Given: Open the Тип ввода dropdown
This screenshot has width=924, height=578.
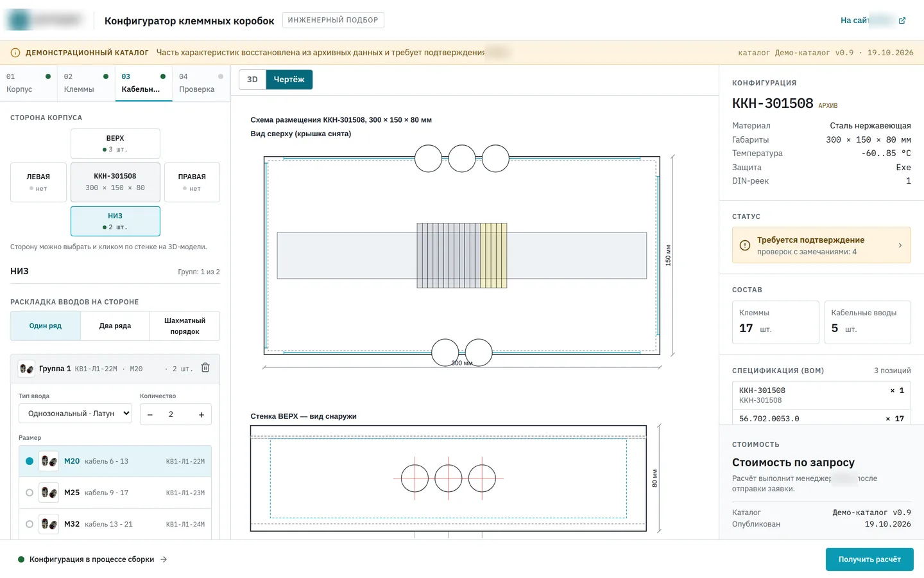Looking at the screenshot, I should [75, 414].
